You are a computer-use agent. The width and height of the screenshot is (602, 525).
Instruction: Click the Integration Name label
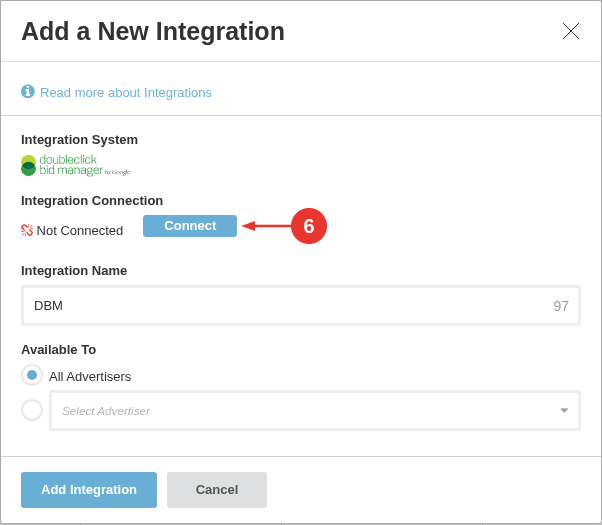(x=74, y=270)
